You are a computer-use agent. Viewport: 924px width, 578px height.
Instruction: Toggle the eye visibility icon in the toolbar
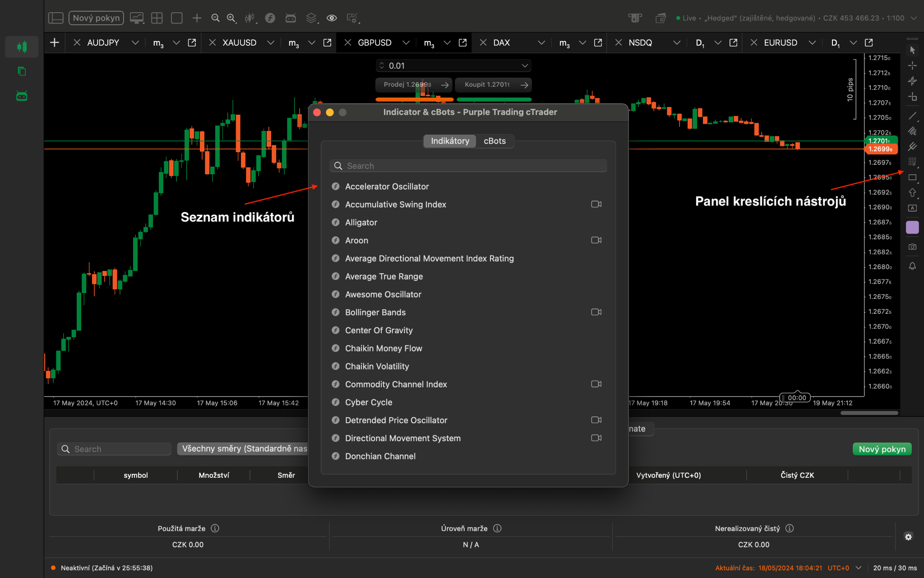[x=332, y=18]
